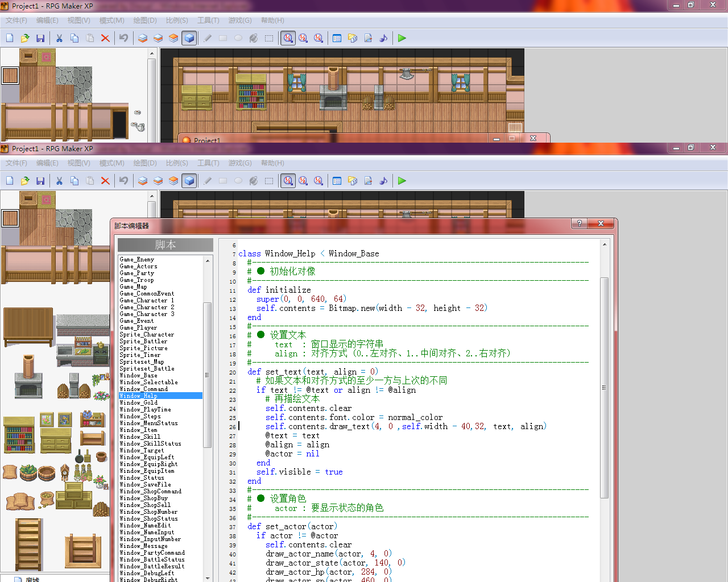Choose Flood Fill tool in upper Project1 toolbar
The width and height of the screenshot is (728, 582).
254,38
